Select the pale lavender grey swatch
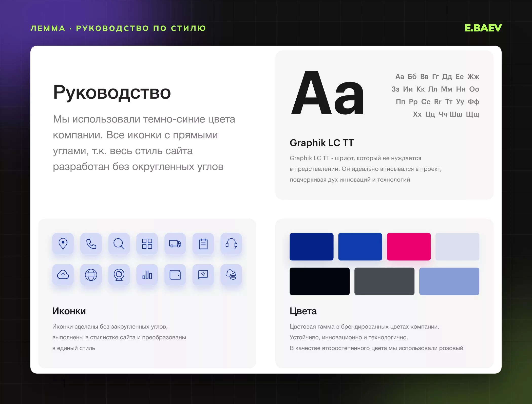 [x=457, y=247]
